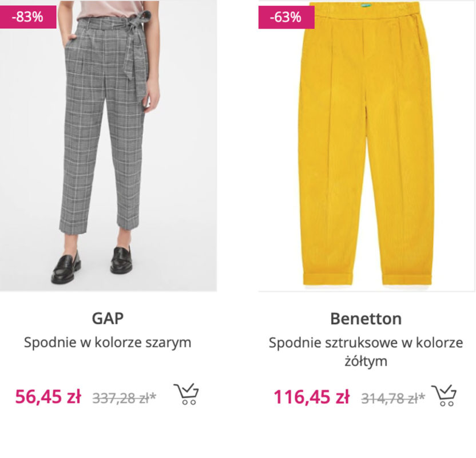
Task: Click the 116,45 zł sale price
Action: pyautogui.click(x=311, y=396)
